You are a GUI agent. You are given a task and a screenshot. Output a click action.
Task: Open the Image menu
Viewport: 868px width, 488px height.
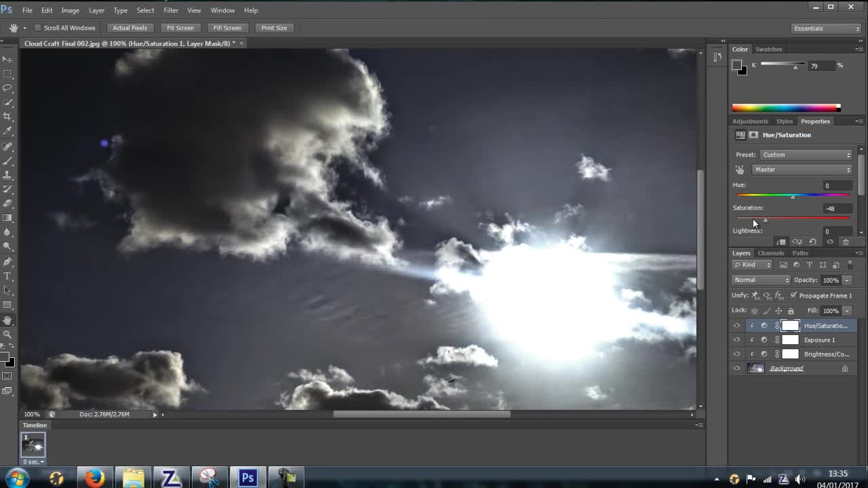(x=70, y=10)
